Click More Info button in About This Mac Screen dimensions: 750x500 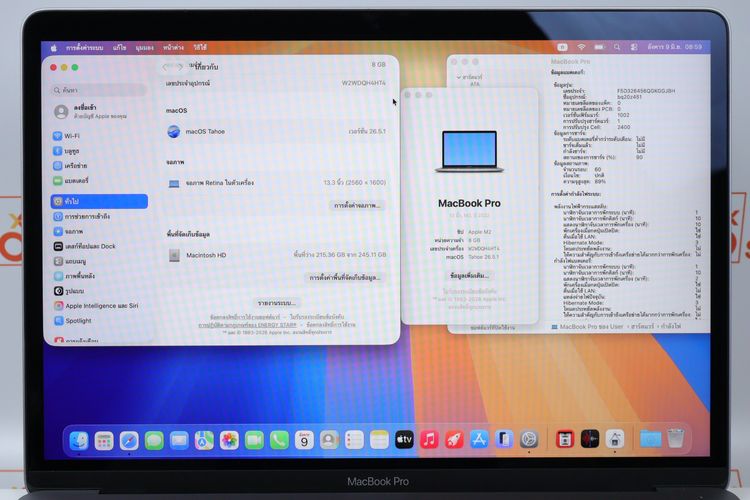coord(469,276)
